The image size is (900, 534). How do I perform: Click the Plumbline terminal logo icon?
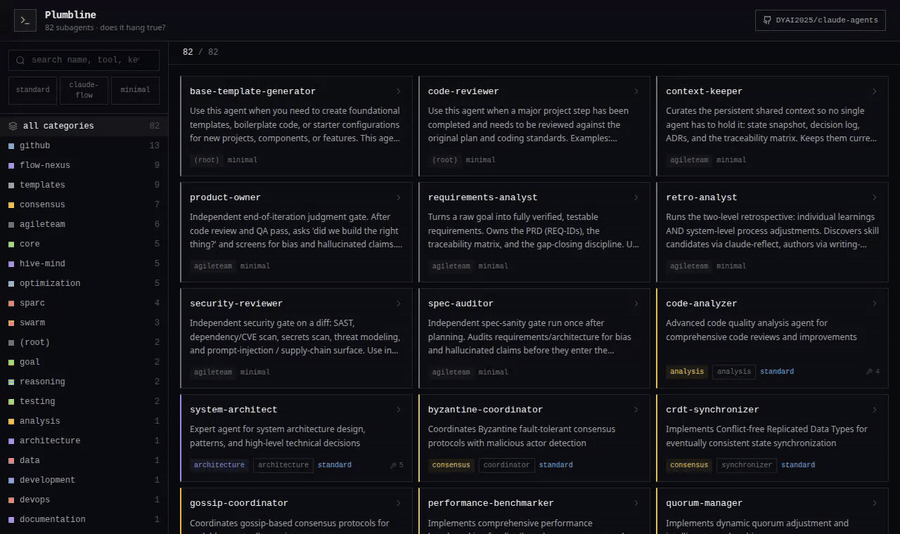25,20
